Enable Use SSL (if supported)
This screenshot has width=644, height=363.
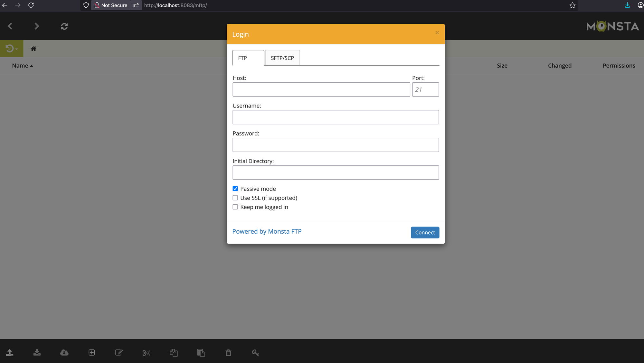pyautogui.click(x=235, y=198)
